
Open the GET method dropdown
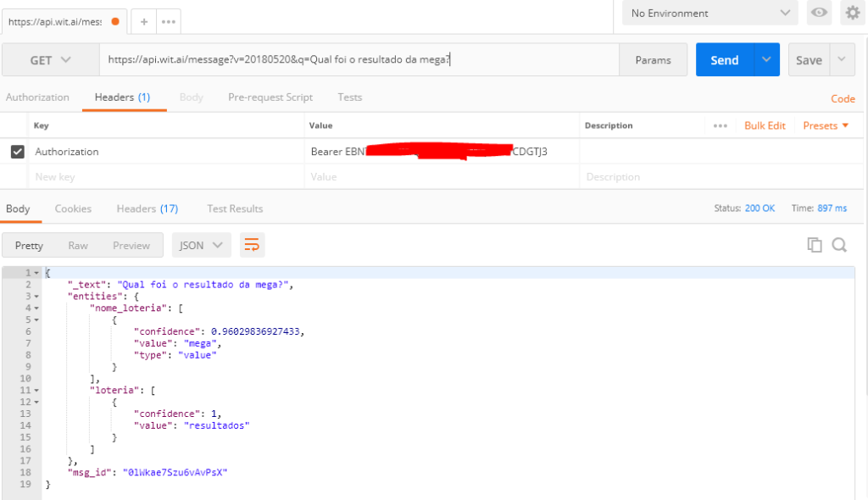pos(51,60)
